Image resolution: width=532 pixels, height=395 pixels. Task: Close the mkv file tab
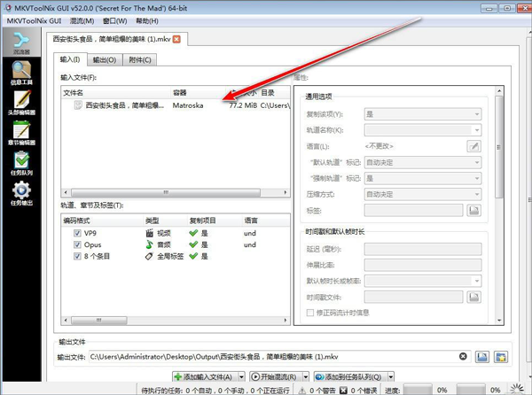176,39
